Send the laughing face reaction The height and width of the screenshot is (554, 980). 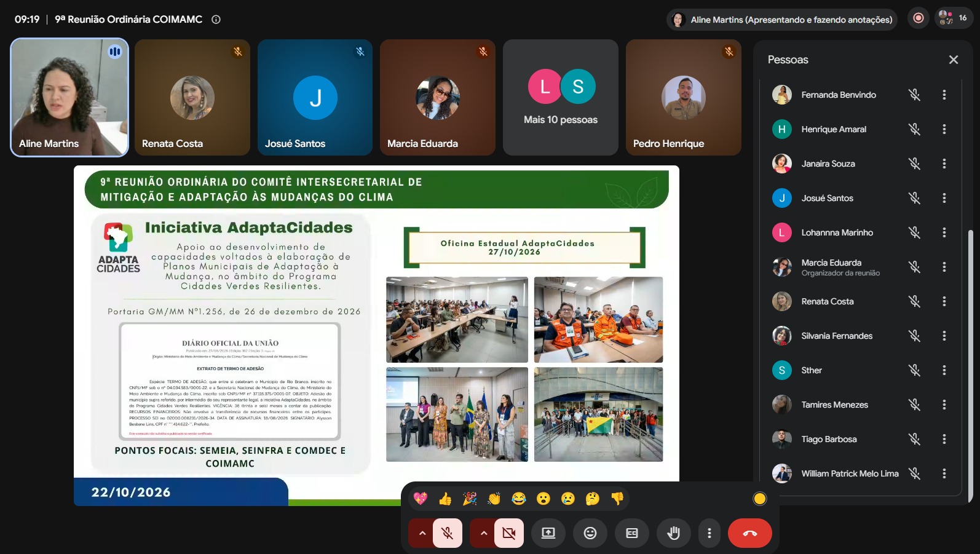point(519,499)
